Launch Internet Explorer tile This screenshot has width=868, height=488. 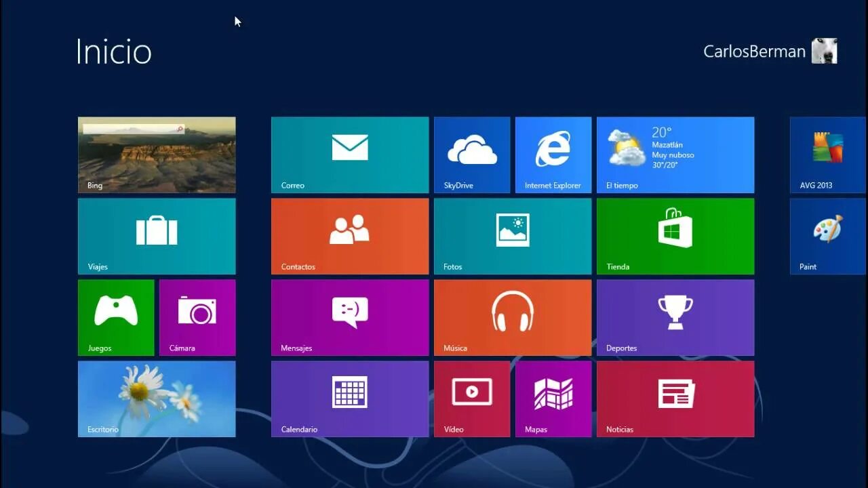(x=553, y=155)
